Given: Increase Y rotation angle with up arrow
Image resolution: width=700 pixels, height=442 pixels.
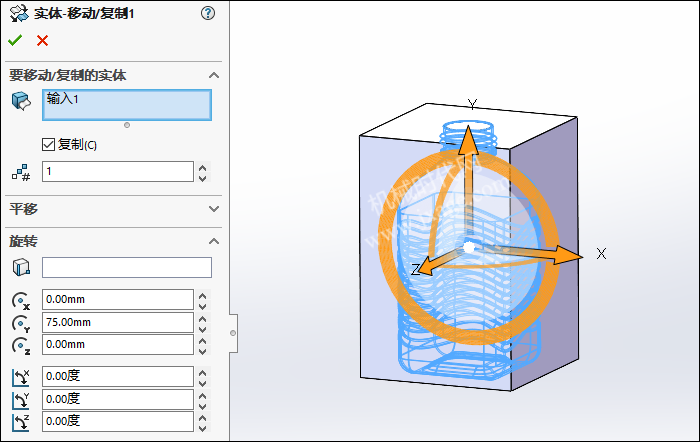Looking at the screenshot, I should (x=203, y=395).
